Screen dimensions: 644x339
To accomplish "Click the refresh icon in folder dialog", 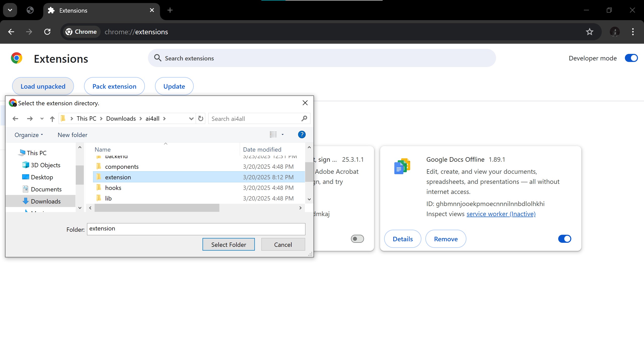I will click(x=200, y=118).
